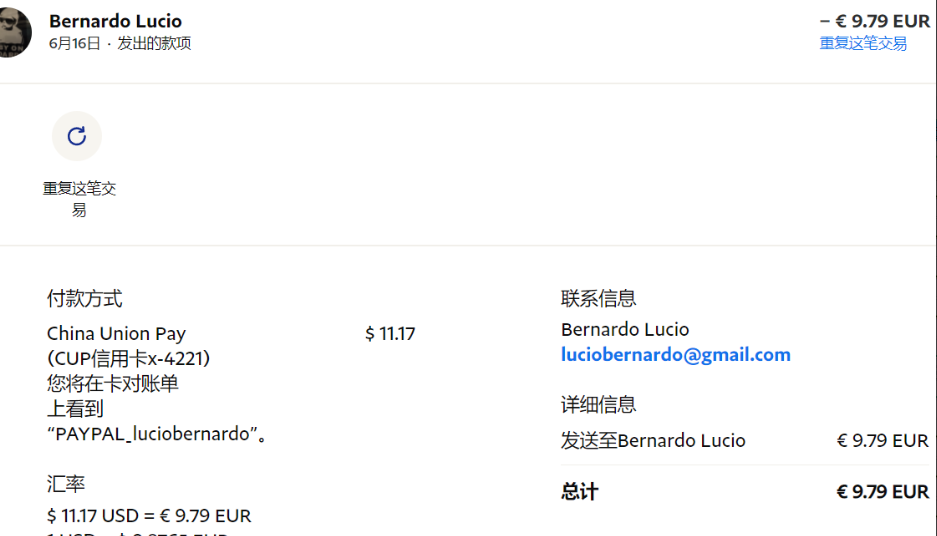Select the 付款方式 section heading
937x536 pixels.
pos(85,298)
